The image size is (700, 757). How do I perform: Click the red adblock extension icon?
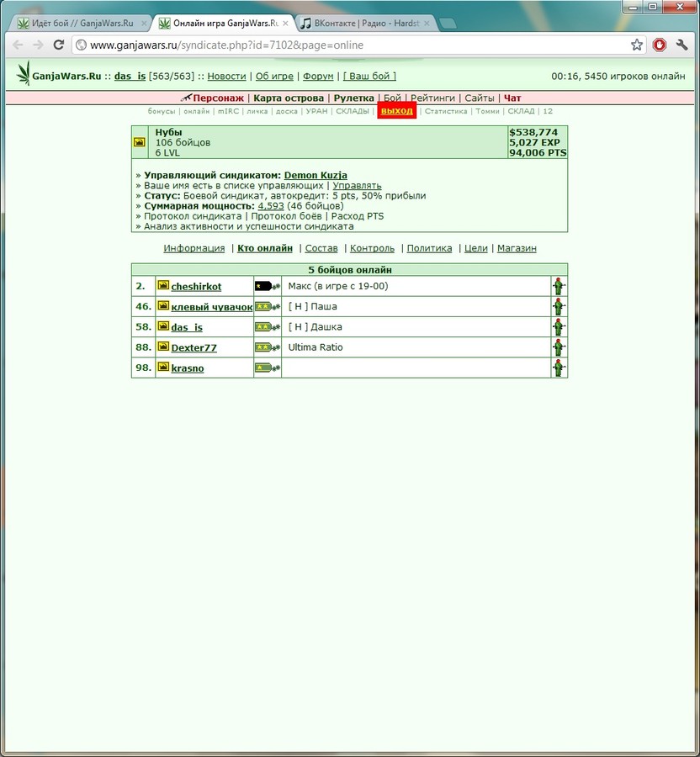(x=660, y=45)
